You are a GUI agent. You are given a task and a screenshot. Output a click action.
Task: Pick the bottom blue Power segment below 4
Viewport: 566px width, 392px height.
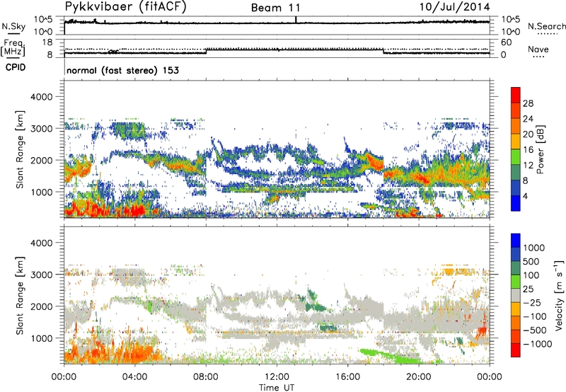(x=516, y=203)
